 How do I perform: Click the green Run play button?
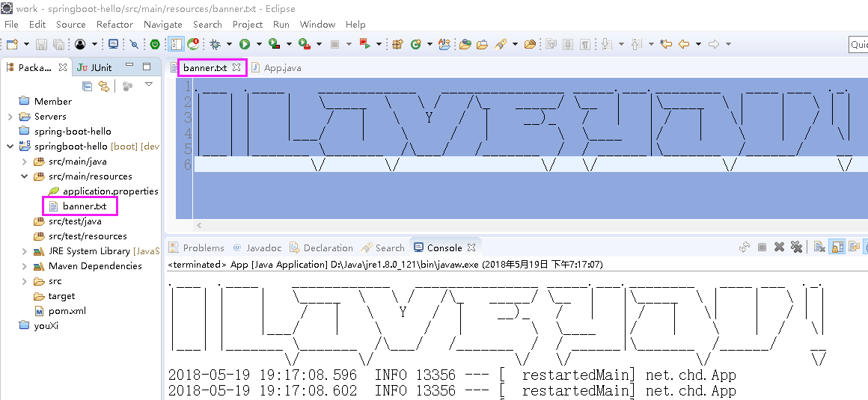coord(244,43)
